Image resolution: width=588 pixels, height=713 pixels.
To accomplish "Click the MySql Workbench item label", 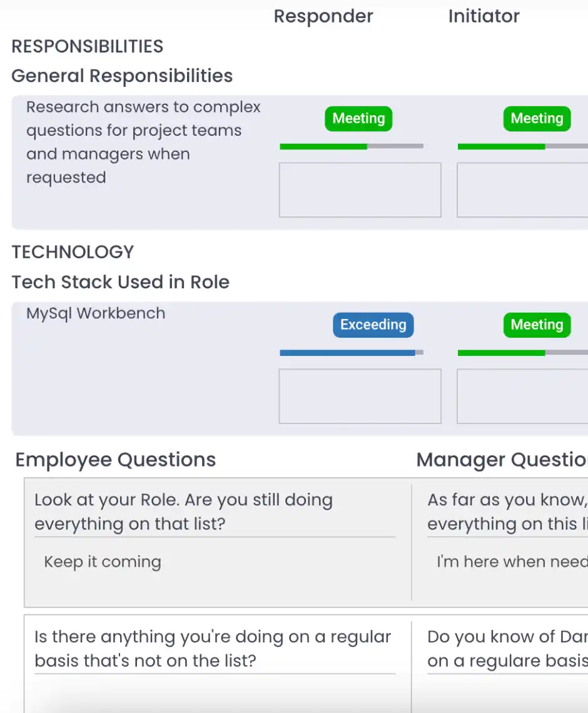I will (x=96, y=313).
